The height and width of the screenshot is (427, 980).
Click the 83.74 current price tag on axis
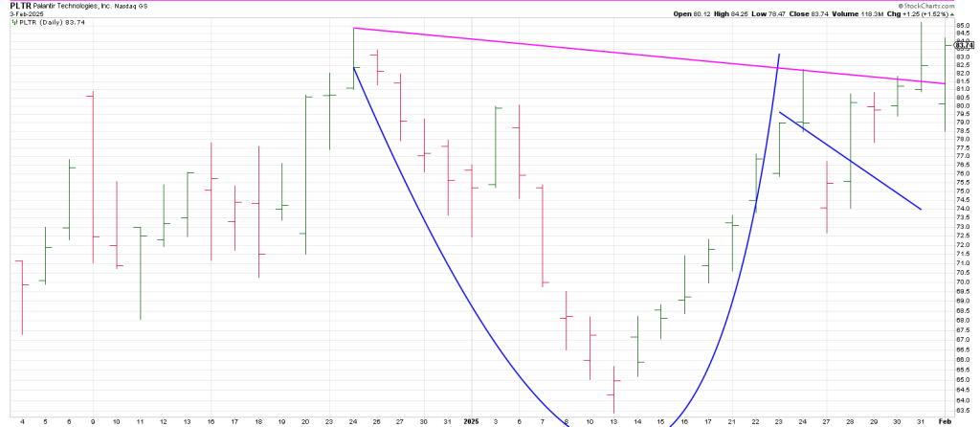(x=963, y=45)
